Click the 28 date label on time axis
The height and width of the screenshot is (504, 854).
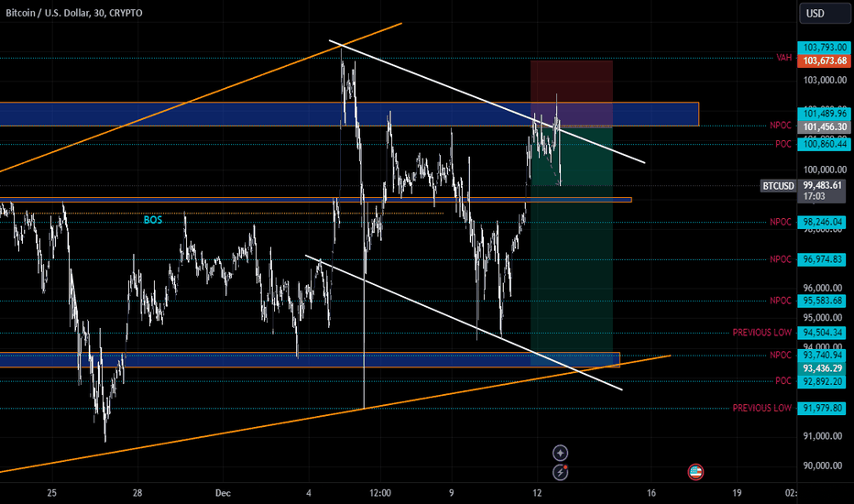(137, 493)
